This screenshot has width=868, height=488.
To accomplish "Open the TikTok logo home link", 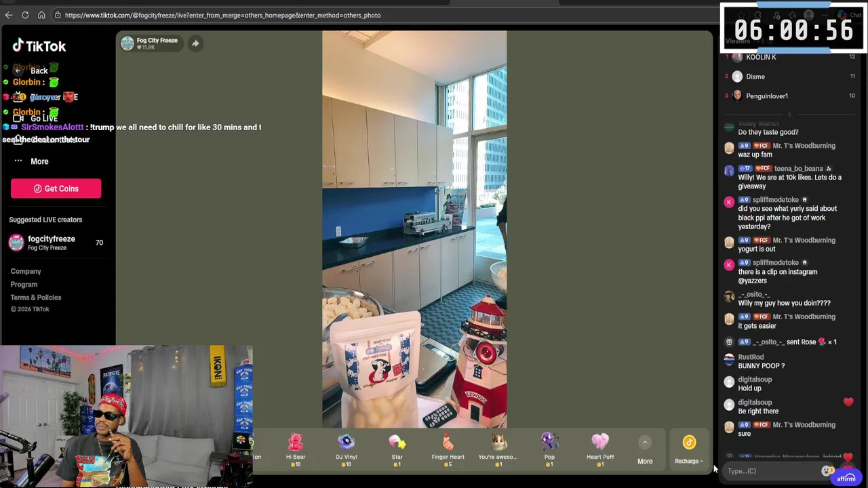I will (39, 46).
